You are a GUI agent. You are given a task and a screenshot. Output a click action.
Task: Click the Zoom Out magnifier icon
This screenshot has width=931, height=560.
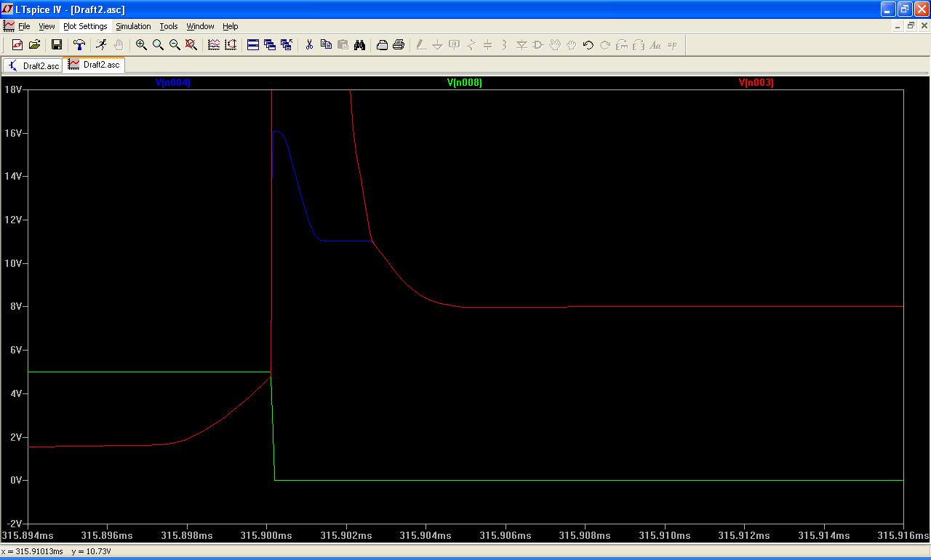pos(175,45)
